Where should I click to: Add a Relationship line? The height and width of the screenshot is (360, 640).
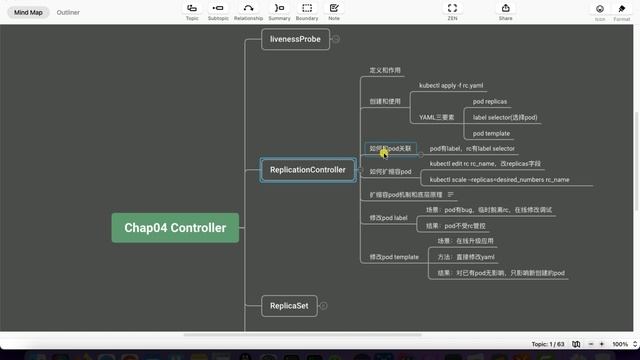click(x=248, y=12)
